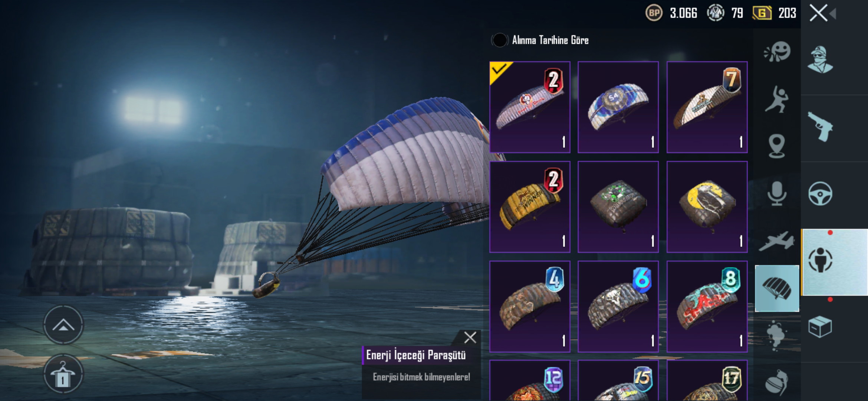This screenshot has height=401, width=868.
Task: Open the location pin category
Action: [x=776, y=146]
